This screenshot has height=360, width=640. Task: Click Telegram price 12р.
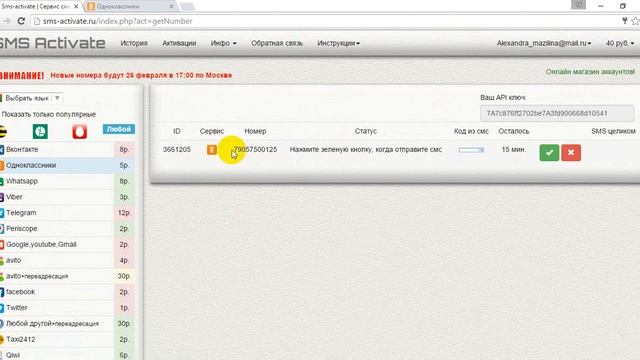click(x=124, y=213)
